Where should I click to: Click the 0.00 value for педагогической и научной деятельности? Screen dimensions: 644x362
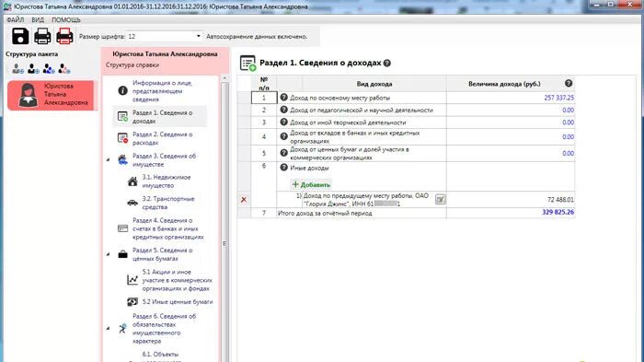pos(568,110)
